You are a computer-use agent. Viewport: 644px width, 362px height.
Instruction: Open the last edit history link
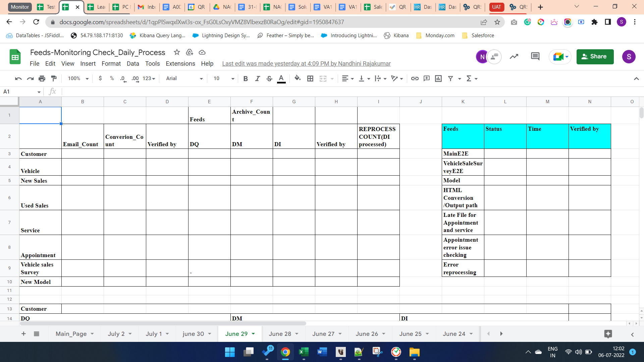pyautogui.click(x=306, y=64)
